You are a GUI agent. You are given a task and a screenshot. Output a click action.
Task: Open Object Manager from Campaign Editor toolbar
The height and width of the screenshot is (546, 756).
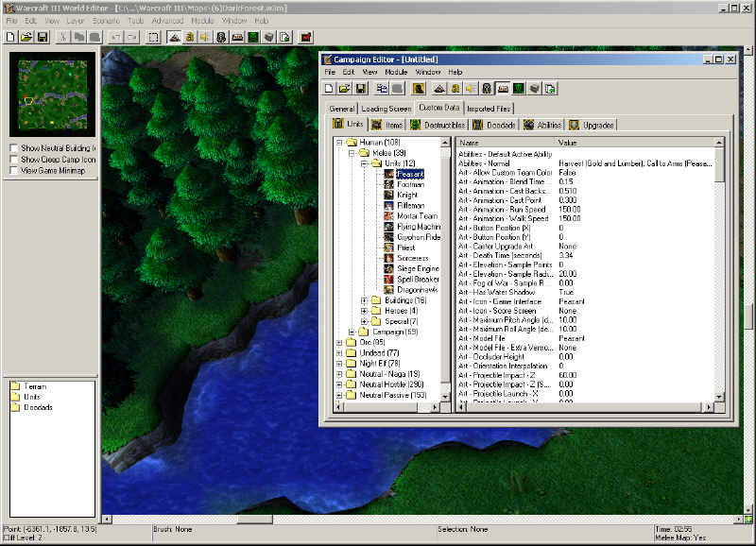[534, 89]
